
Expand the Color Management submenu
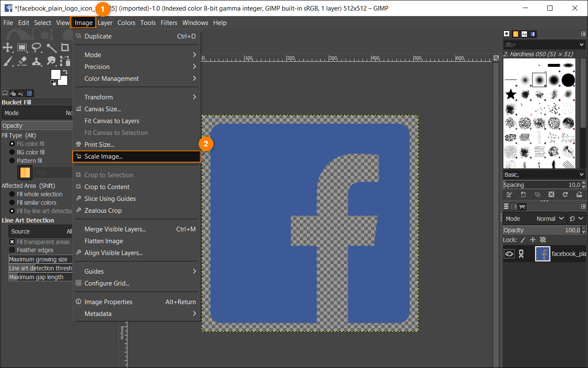click(136, 79)
